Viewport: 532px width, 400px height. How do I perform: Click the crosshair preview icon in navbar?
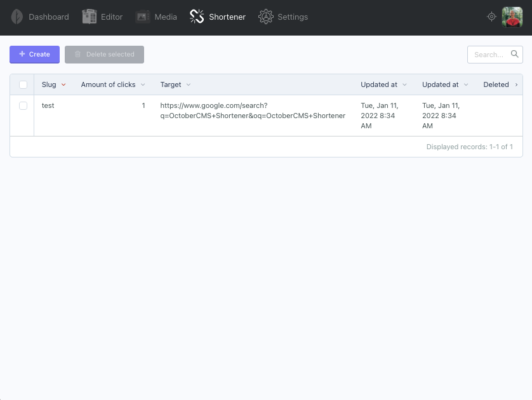pos(491,17)
